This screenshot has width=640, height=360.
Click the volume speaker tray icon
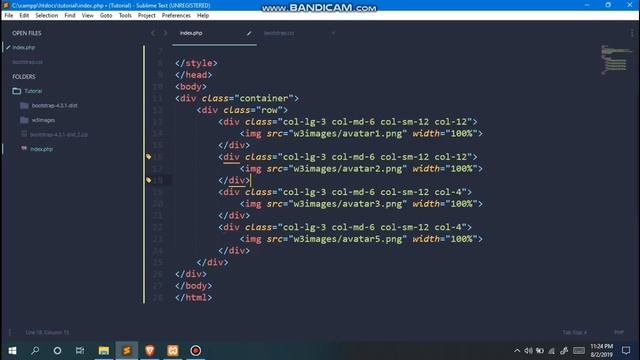click(528, 351)
